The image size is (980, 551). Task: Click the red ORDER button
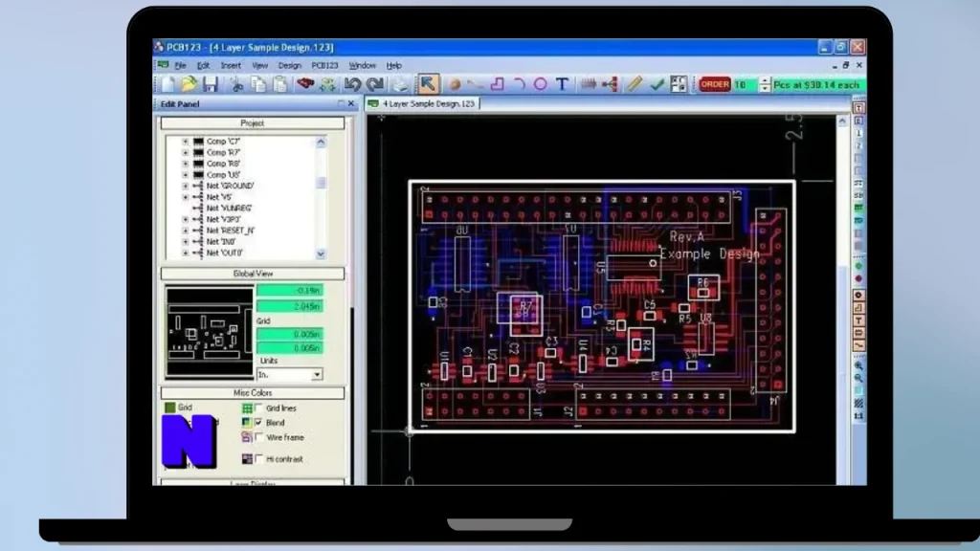tap(714, 84)
